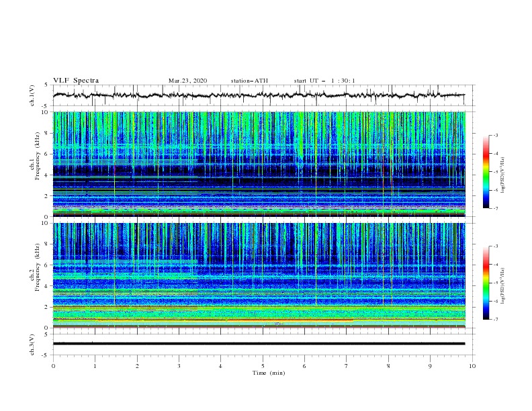The width and height of the screenshot is (532, 411).
Task: Click the "5" minute tick on the time axis
Action: pos(263,366)
